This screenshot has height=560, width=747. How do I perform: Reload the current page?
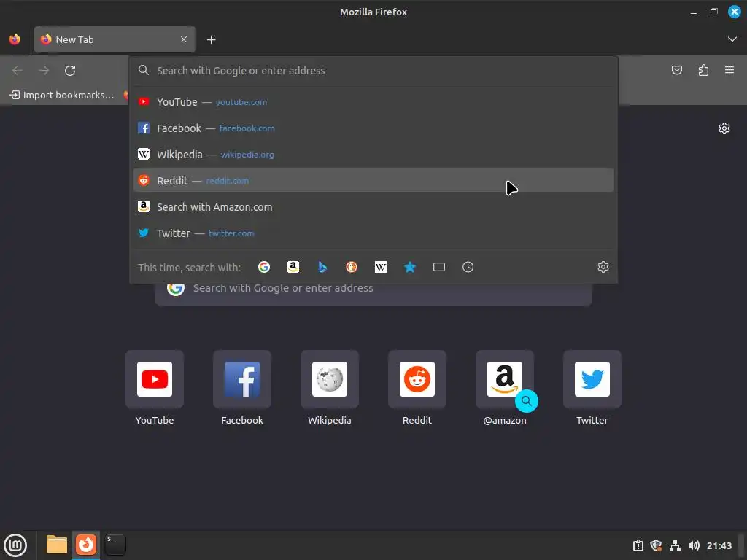coord(70,71)
